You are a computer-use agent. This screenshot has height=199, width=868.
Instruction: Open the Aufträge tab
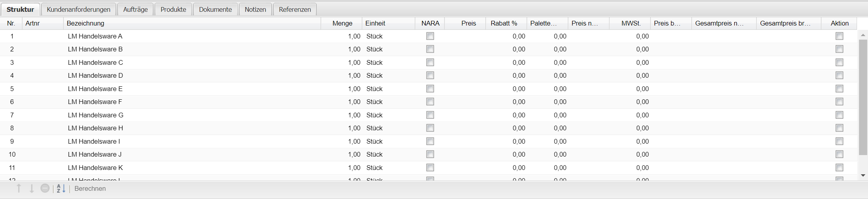135,9
